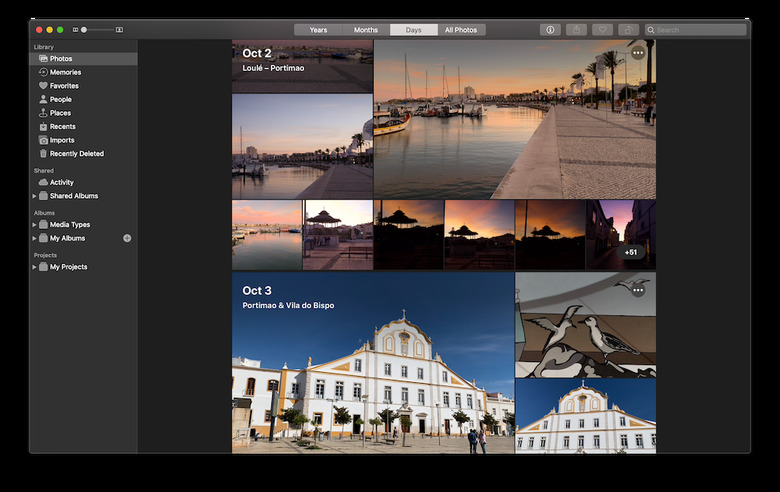Viewport: 780px width, 492px height.
Task: Show the +51 more photos tile
Action: tap(631, 252)
